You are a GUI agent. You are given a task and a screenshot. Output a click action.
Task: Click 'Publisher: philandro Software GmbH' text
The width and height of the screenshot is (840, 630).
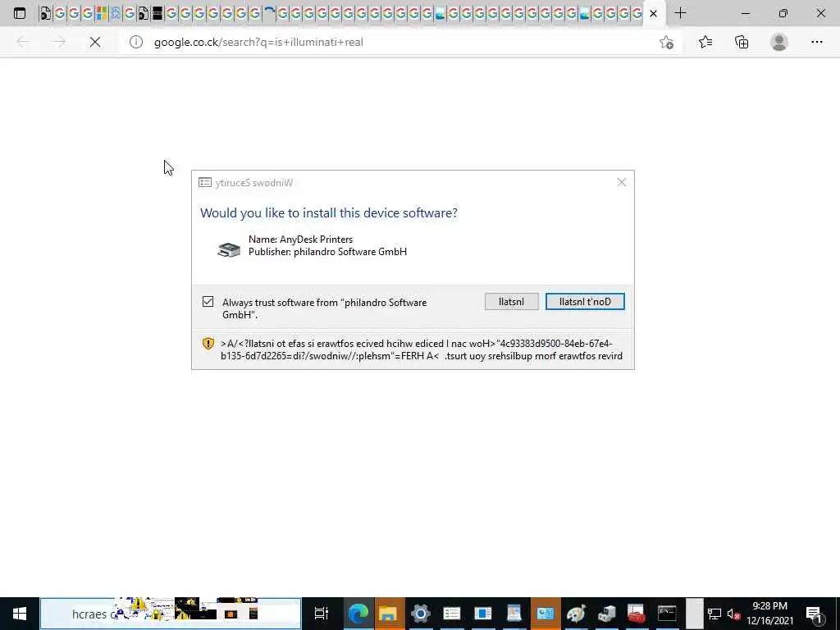tap(327, 252)
